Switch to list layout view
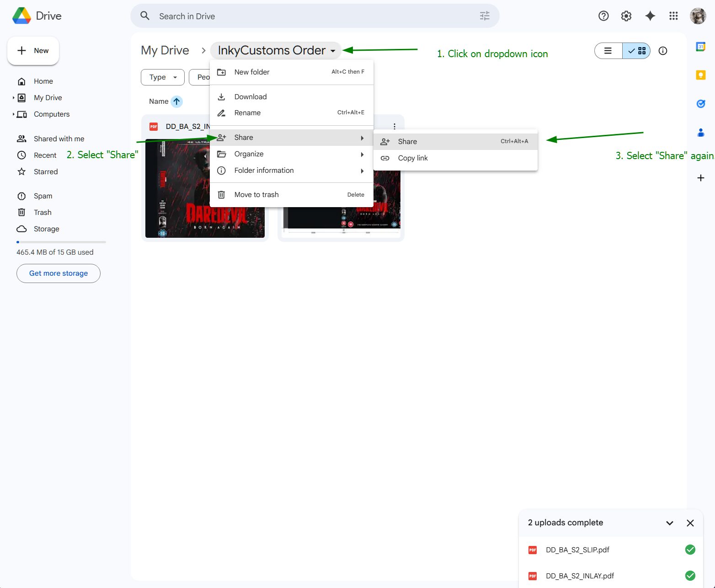This screenshot has width=715, height=588. tap(608, 51)
